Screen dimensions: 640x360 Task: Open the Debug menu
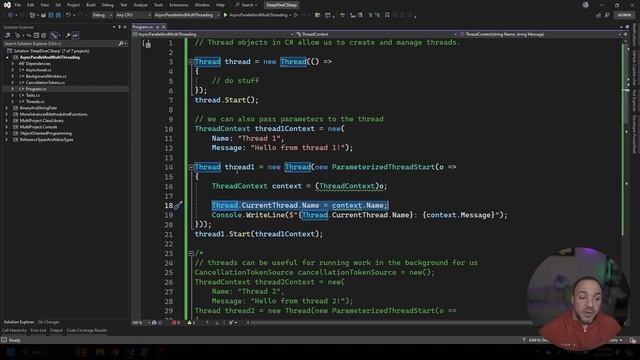click(x=108, y=5)
